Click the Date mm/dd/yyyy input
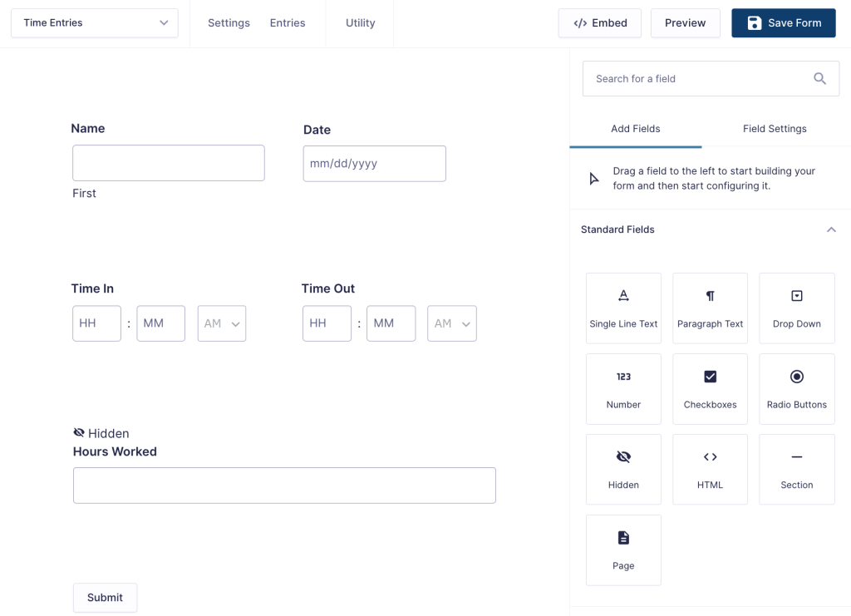 coord(374,164)
